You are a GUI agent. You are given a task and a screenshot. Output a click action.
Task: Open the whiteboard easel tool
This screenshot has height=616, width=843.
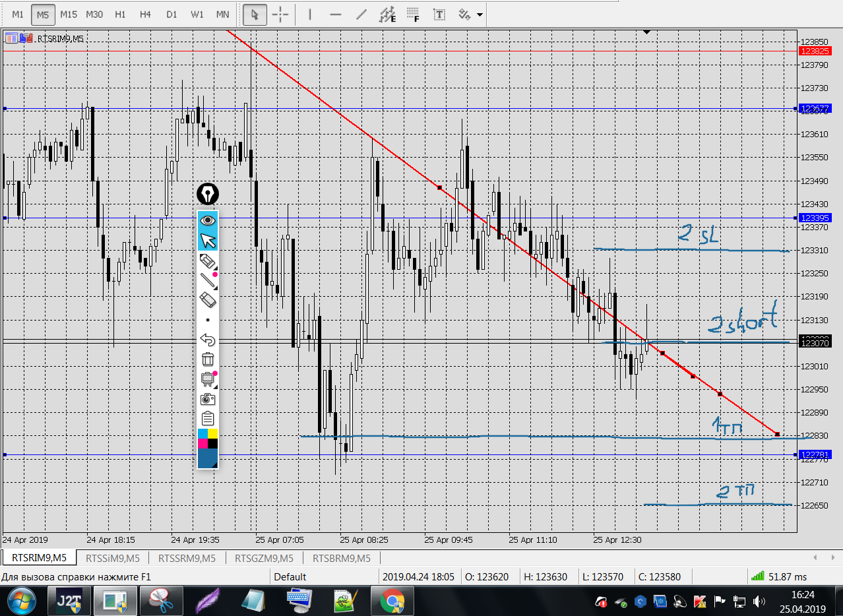pos(208,379)
